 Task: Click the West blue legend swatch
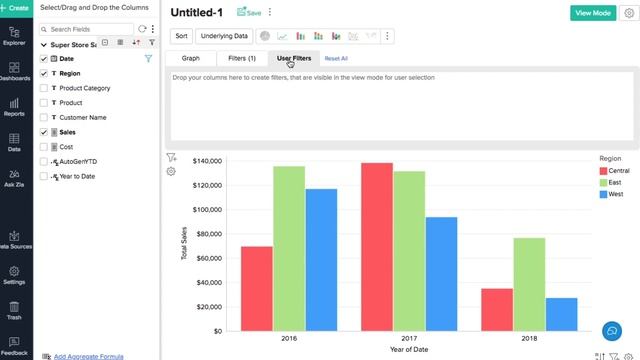click(603, 194)
